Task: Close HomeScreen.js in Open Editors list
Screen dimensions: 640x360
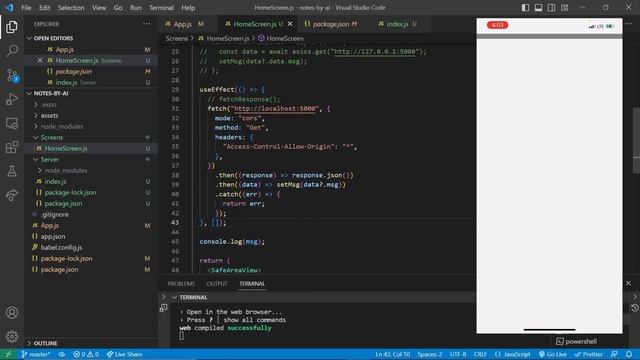Action: [40, 60]
